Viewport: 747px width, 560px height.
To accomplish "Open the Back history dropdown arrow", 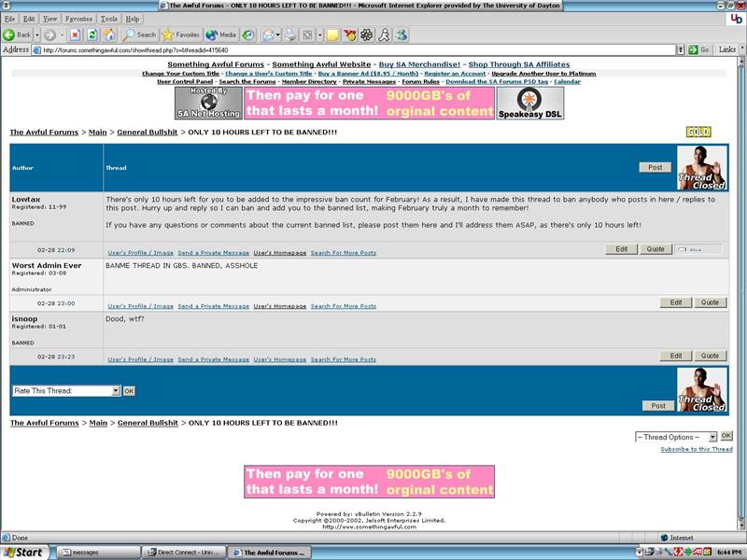I will [x=37, y=35].
